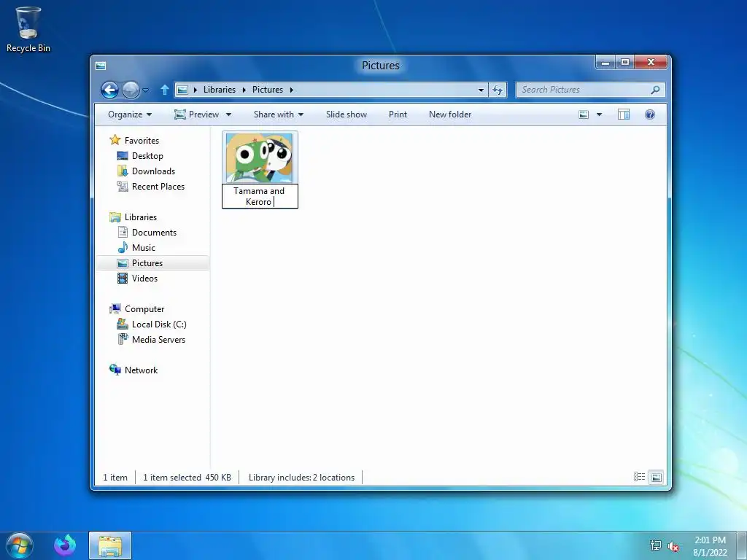
Task: Click the Network globe icon in the sidebar
Action: pyautogui.click(x=115, y=370)
